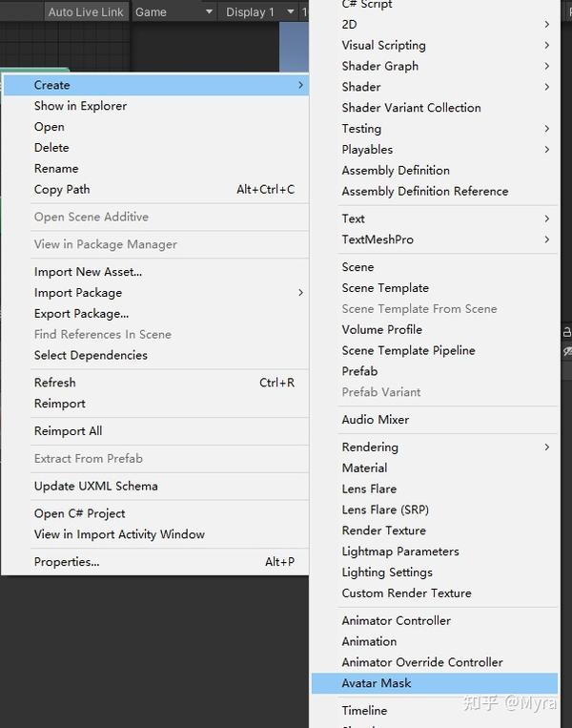
Task: Create a new Material asset
Action: 364,468
